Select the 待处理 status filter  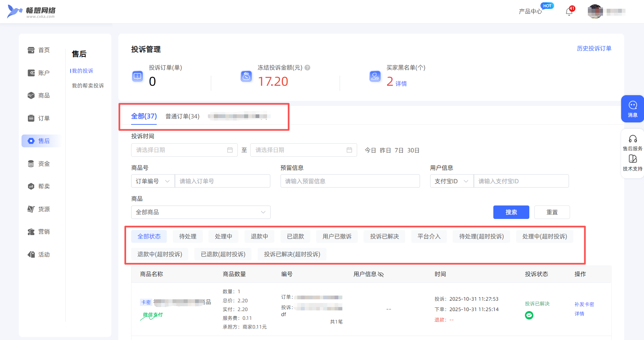[188, 236]
